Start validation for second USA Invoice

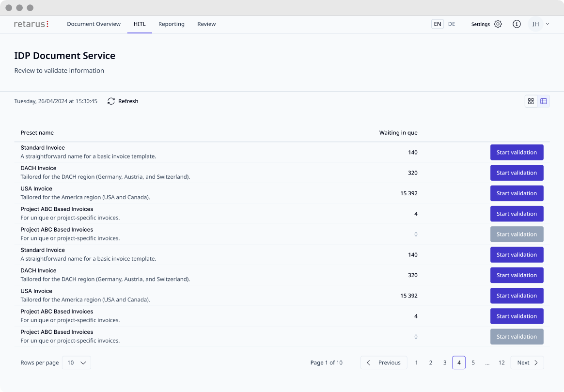pyautogui.click(x=517, y=296)
